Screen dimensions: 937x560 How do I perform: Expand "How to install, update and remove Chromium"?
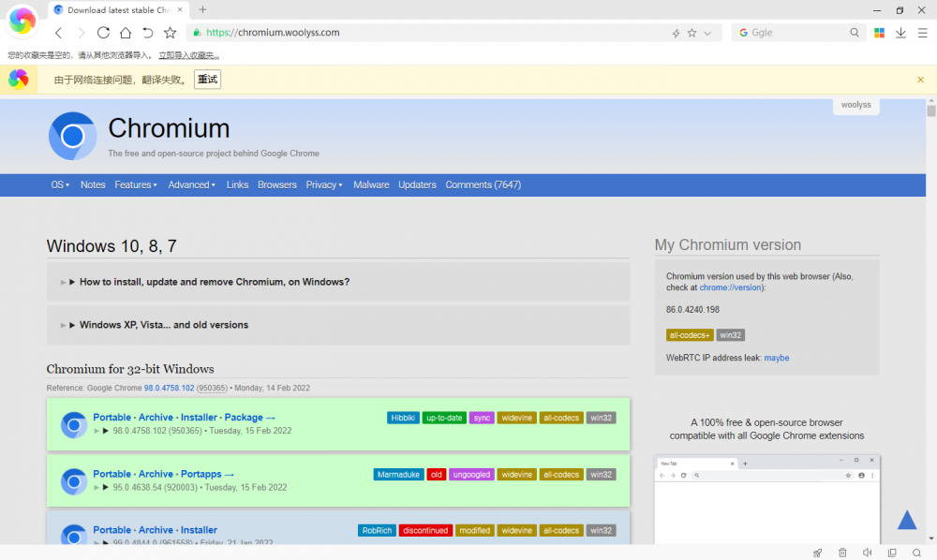(214, 282)
